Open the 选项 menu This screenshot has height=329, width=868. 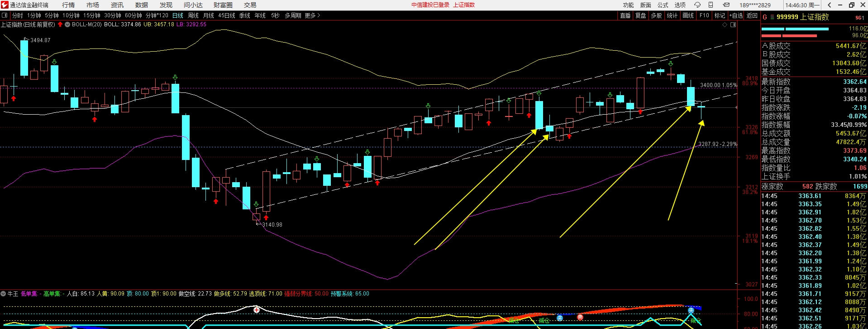tap(680, 5)
